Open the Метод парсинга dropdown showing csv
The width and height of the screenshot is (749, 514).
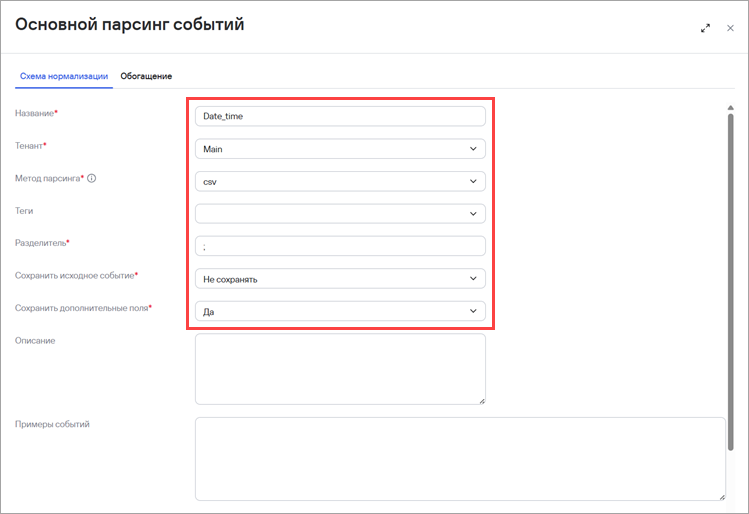tap(340, 181)
